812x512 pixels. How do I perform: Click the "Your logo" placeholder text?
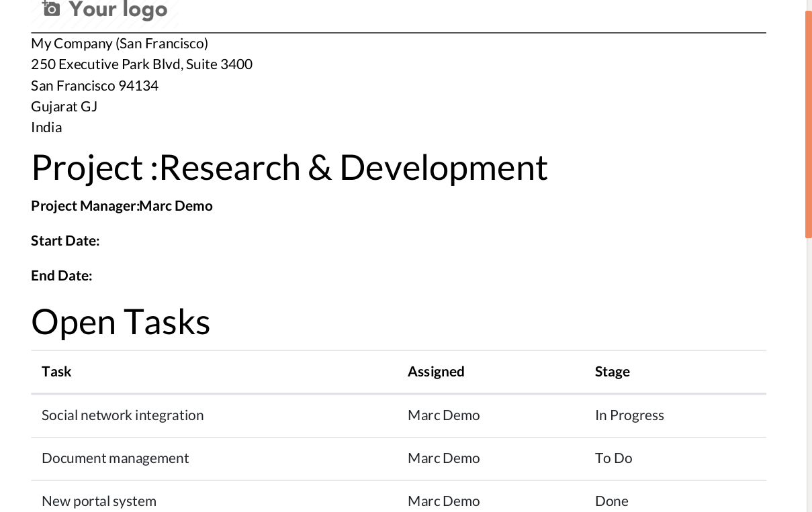click(118, 9)
